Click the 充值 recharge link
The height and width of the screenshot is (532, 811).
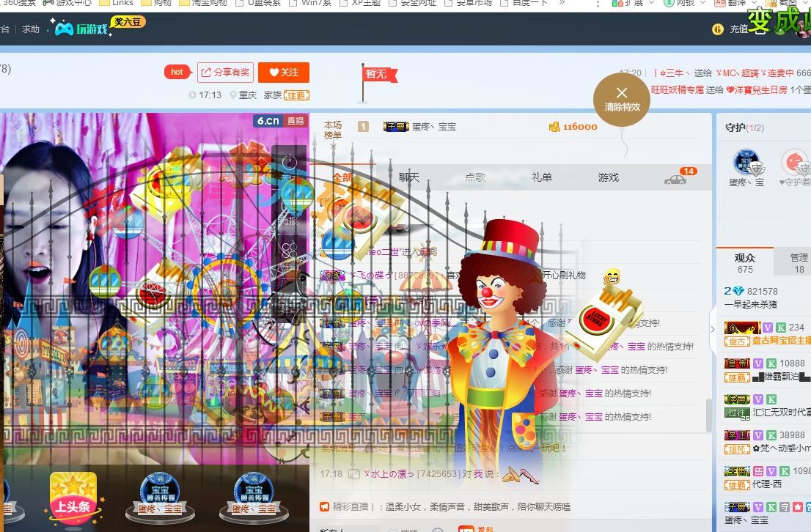(738, 29)
